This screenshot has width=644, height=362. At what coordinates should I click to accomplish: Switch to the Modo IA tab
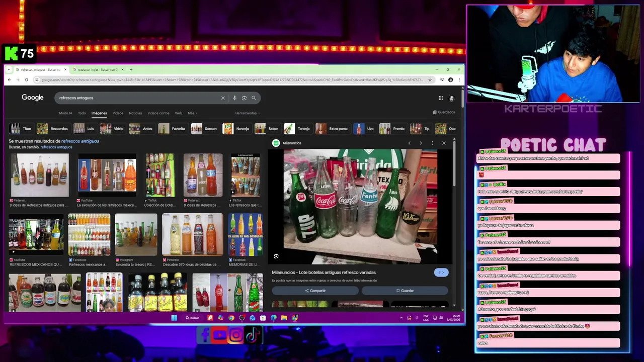tap(65, 113)
